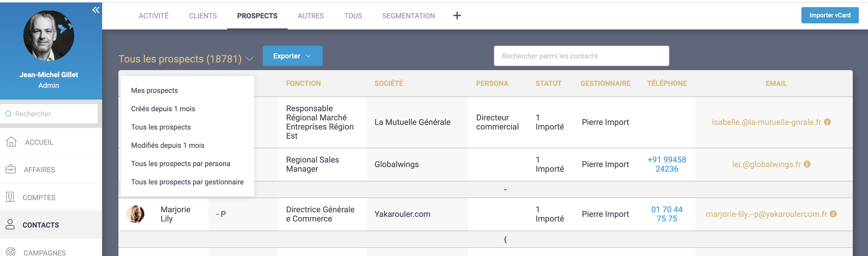The width and height of the screenshot is (868, 256).
Task: Click the plus icon to add tab
Action: pos(457,15)
